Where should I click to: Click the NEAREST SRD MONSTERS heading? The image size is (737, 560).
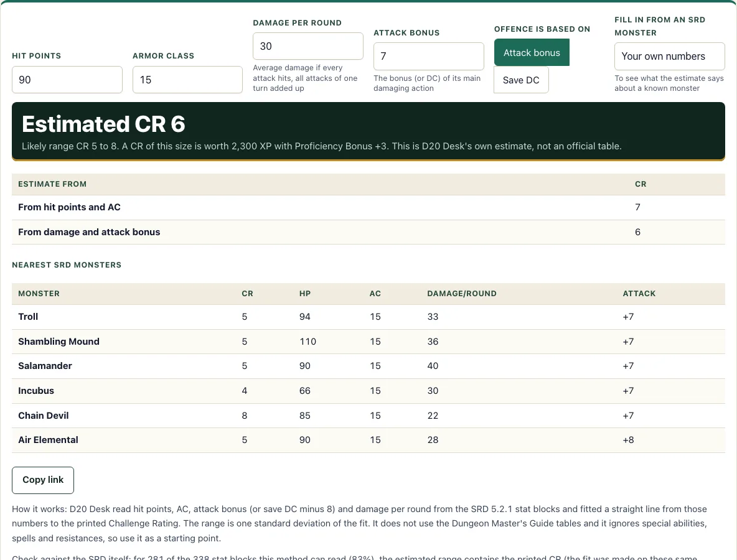[x=67, y=265]
